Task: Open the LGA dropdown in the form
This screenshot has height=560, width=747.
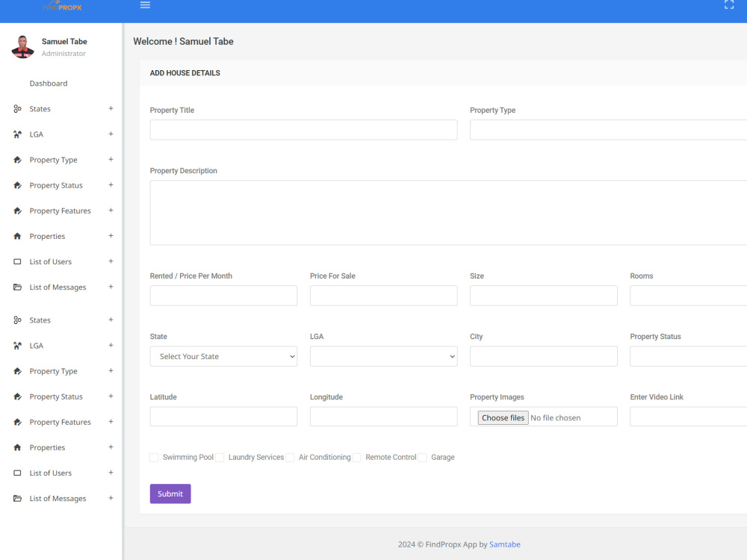Action: coord(383,356)
